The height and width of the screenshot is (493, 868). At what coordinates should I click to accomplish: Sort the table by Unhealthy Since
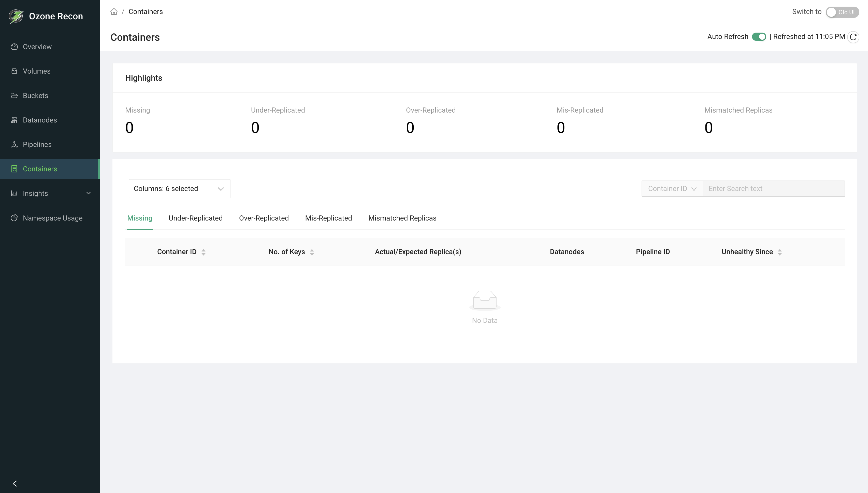click(x=780, y=252)
